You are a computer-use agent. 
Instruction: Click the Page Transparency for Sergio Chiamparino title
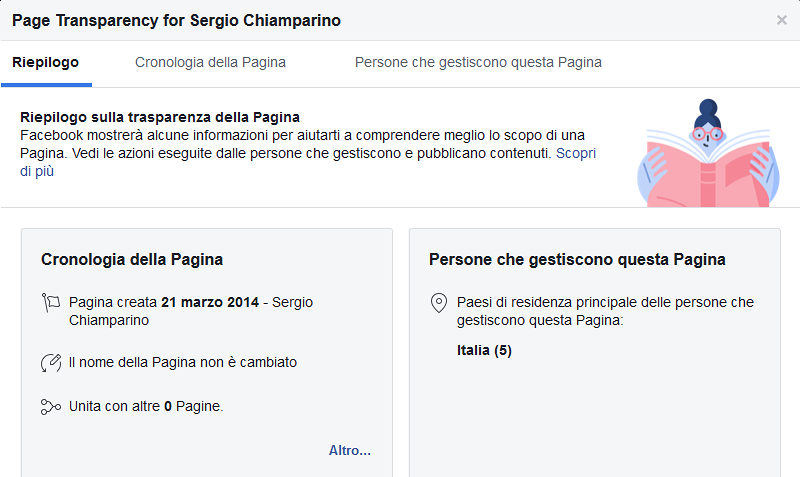(176, 20)
